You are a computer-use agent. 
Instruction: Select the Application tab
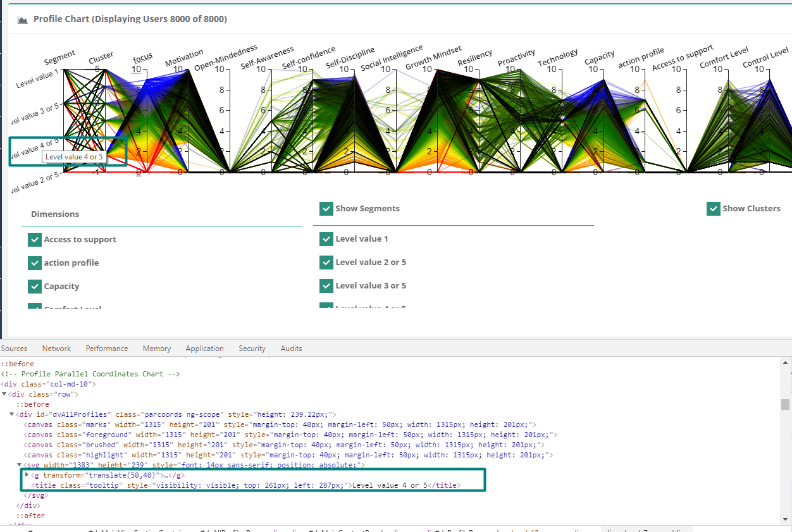click(204, 348)
